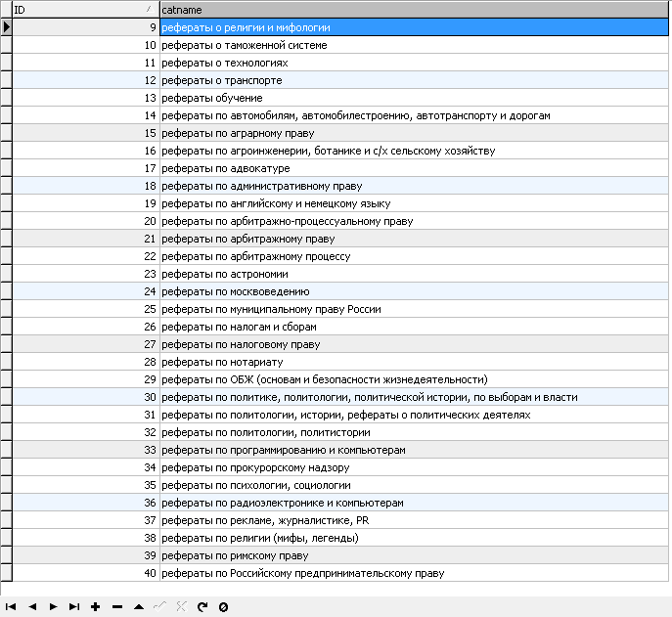
Task: Sort by the ID column header
Action: (84, 9)
